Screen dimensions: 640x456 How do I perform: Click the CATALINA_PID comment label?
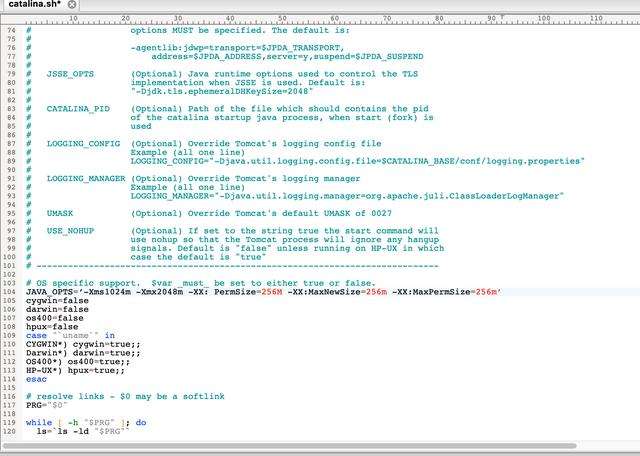pyautogui.click(x=78, y=109)
